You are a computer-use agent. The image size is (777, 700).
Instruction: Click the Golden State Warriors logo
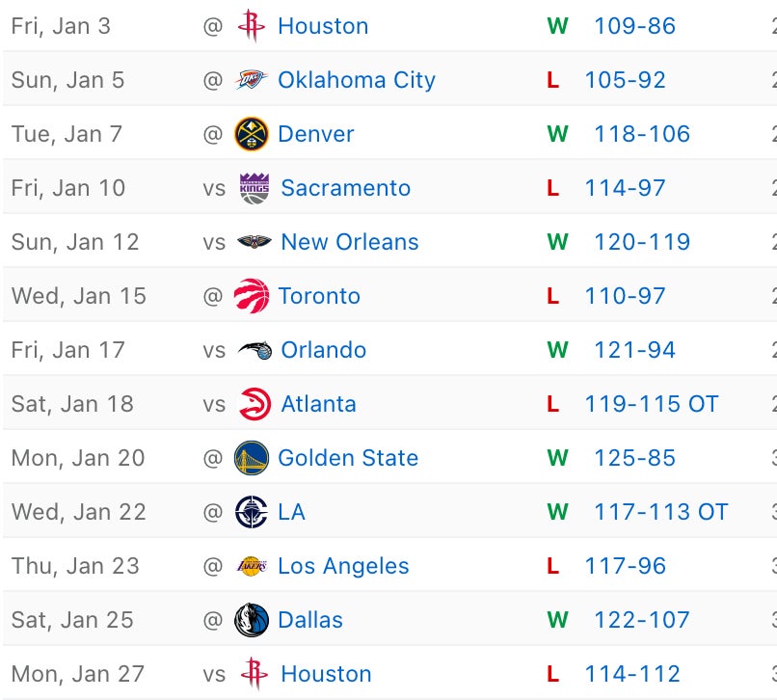tap(252, 458)
